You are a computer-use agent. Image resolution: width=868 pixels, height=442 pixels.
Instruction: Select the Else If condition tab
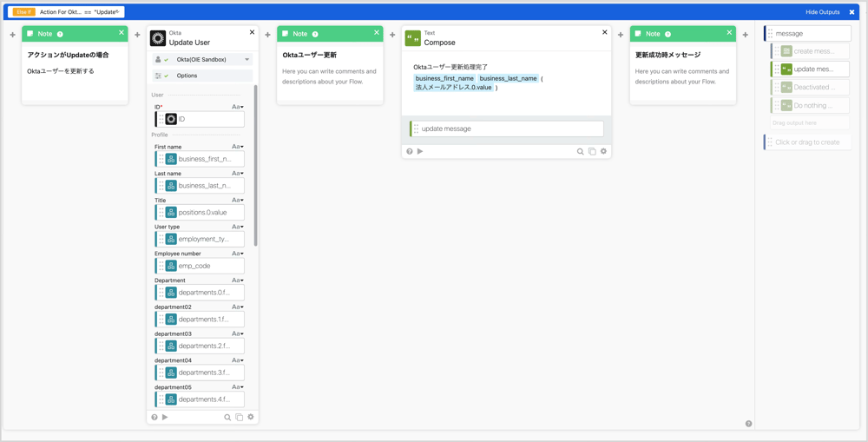(x=23, y=12)
